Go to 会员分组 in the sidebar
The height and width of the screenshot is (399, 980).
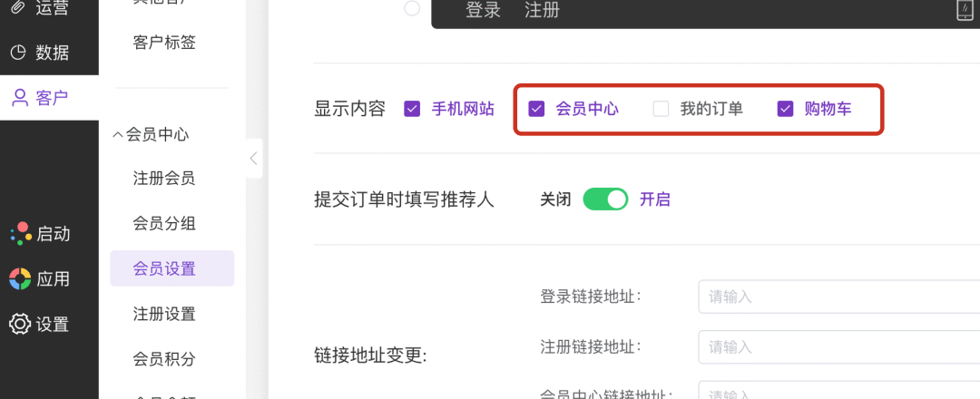(164, 223)
